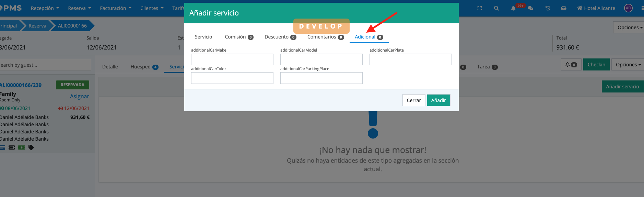The width and height of the screenshot is (644, 197).
Task: Open chat messages icon in navbar
Action: point(530,8)
